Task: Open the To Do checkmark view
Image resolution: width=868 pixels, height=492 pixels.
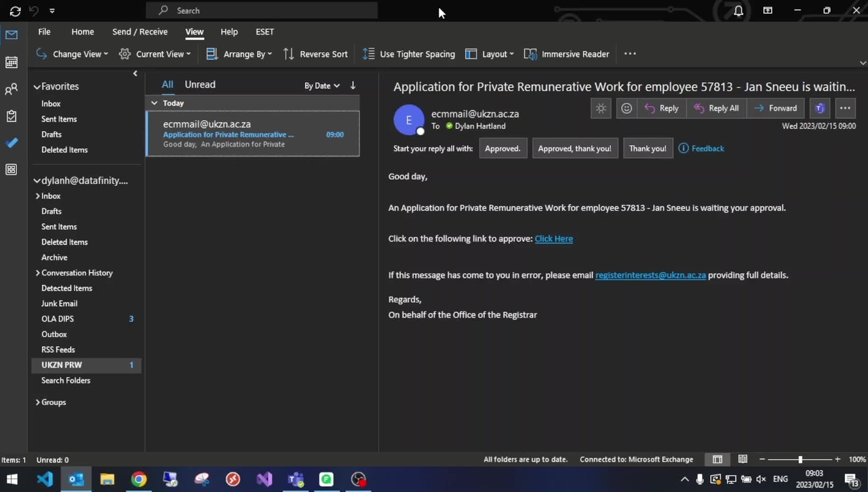Action: coord(12,143)
